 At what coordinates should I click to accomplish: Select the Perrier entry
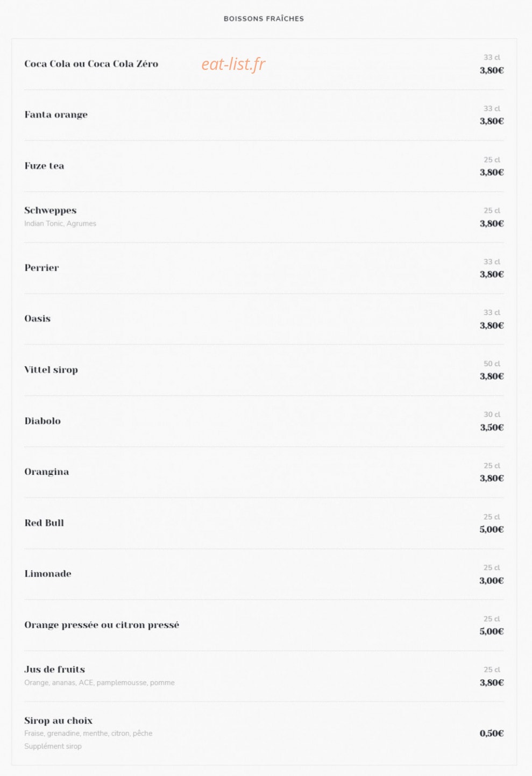coord(41,267)
